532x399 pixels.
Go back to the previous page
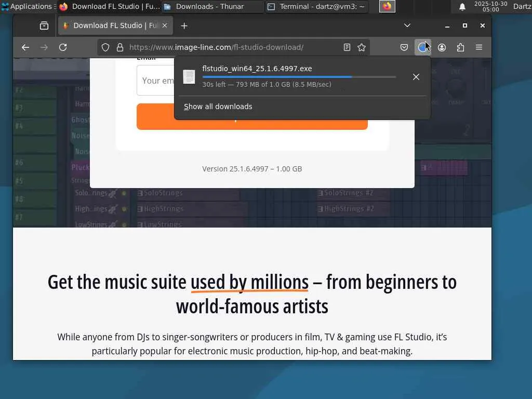pos(25,47)
